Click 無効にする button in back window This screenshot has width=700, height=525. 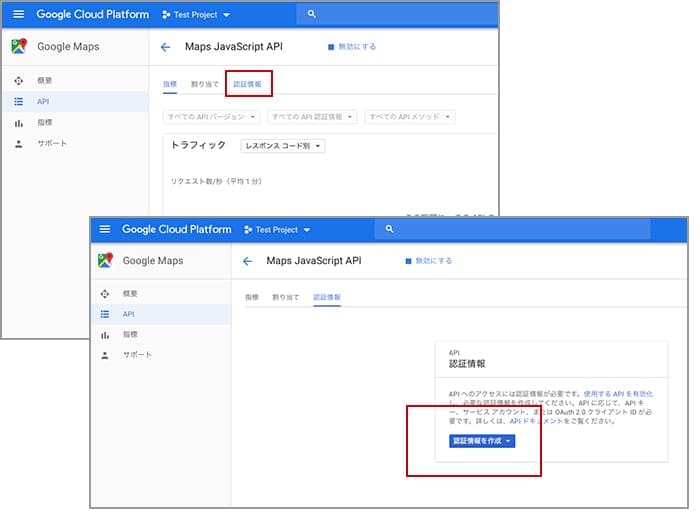click(x=352, y=47)
